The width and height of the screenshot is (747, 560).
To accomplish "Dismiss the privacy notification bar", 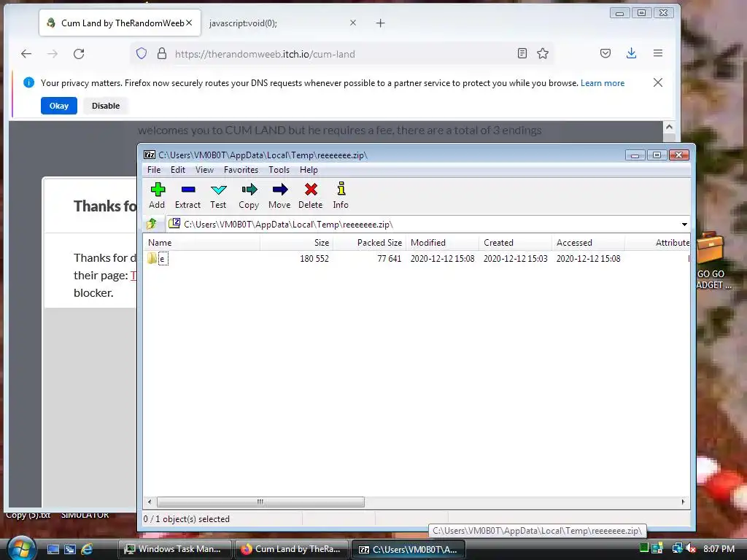I will pyautogui.click(x=658, y=82).
